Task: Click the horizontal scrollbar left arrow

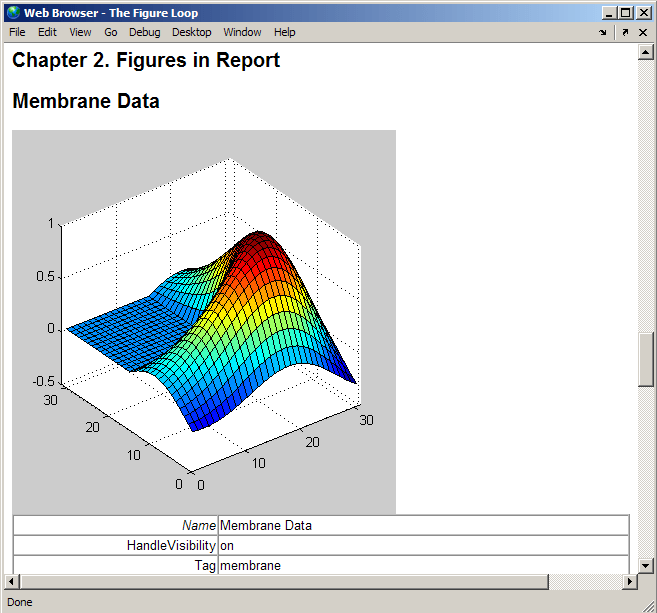Action: [x=11, y=581]
